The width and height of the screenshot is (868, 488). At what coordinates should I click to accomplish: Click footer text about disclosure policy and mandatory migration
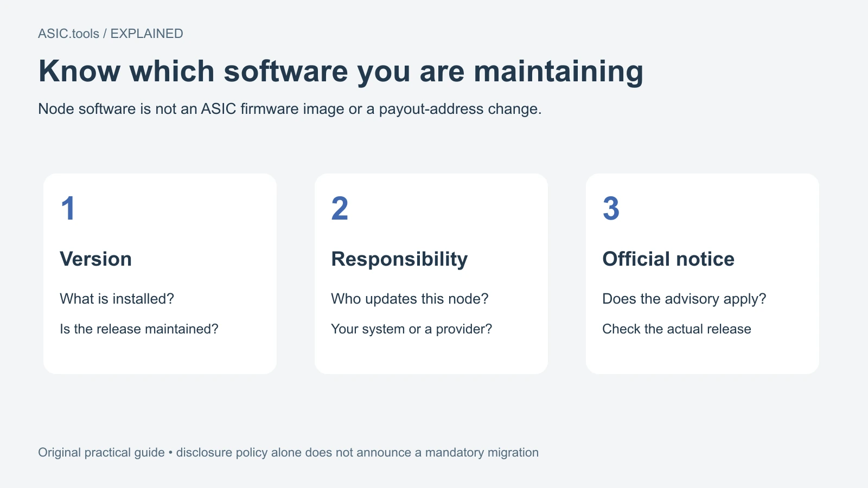[358, 453]
